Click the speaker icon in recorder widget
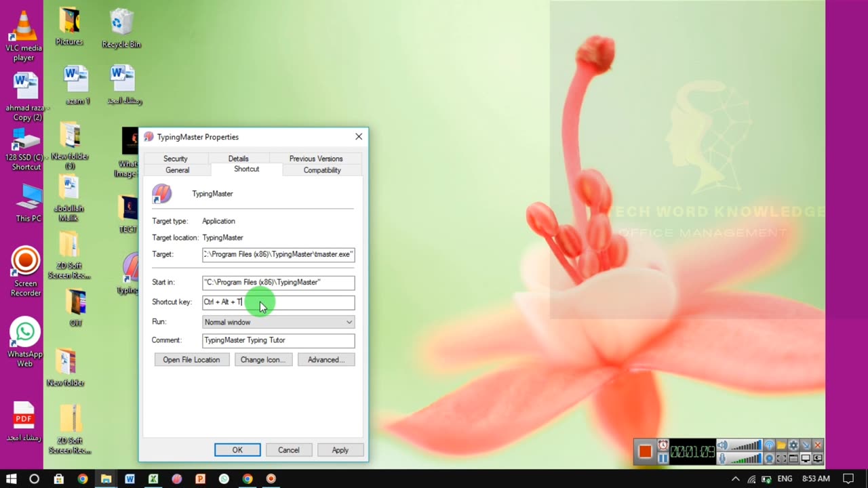Screen dimensions: 868x488 tap(723, 445)
